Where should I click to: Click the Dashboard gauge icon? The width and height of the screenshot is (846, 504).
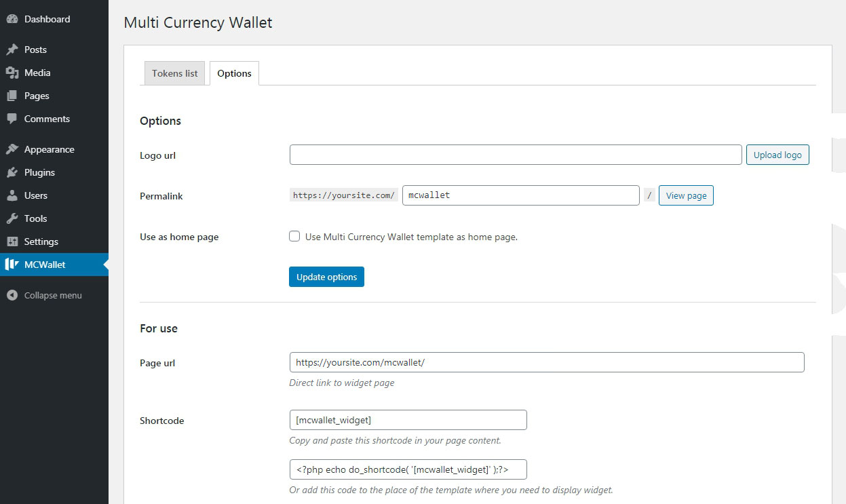12,19
